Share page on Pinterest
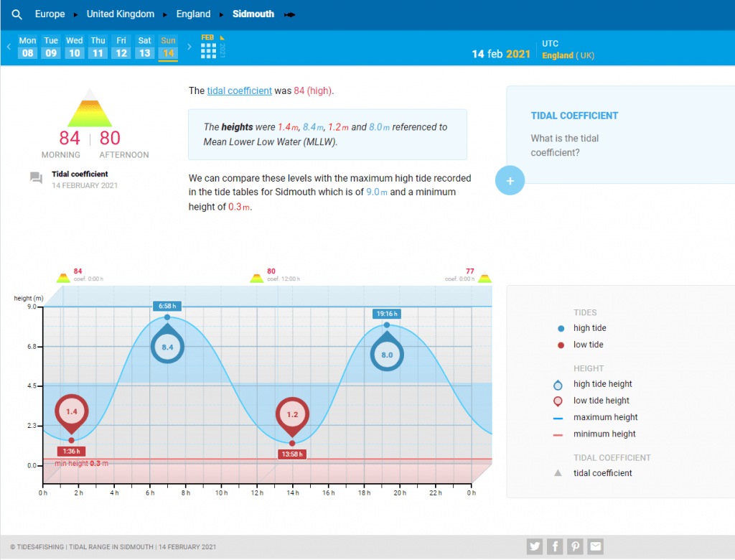The height and width of the screenshot is (560, 735). coord(575,547)
